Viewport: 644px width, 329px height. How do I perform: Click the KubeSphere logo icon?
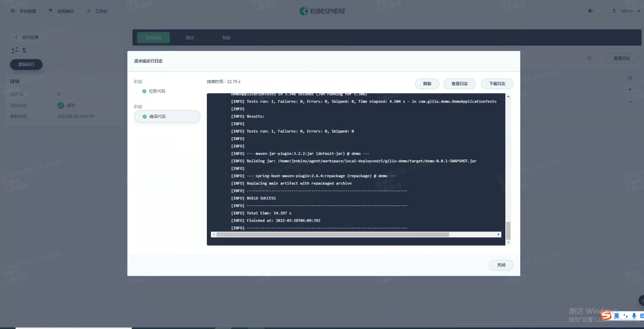[304, 11]
